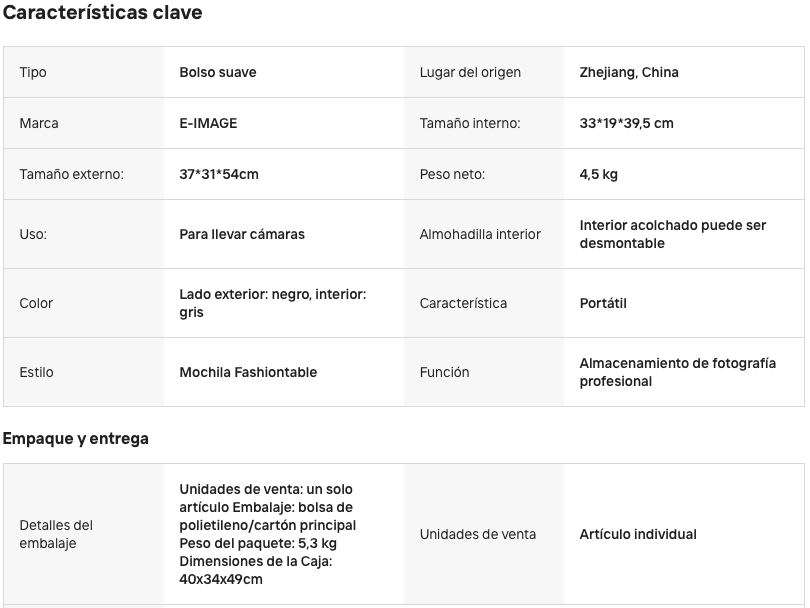Click the "Lugar del origen" label

(x=470, y=72)
